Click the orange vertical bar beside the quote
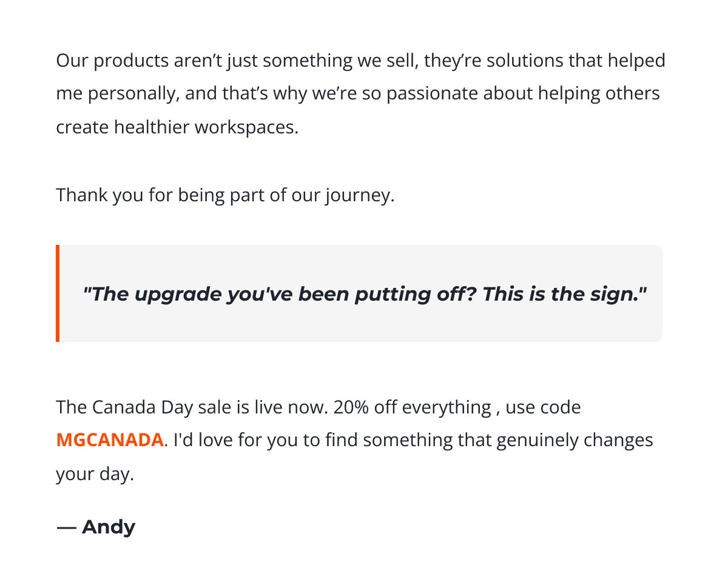The height and width of the screenshot is (588, 728). click(x=58, y=293)
